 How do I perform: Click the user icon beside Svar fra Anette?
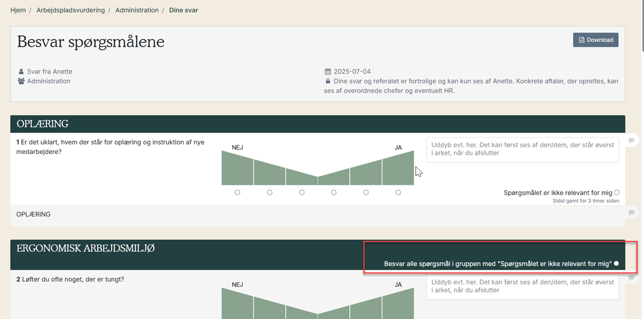pyautogui.click(x=21, y=71)
